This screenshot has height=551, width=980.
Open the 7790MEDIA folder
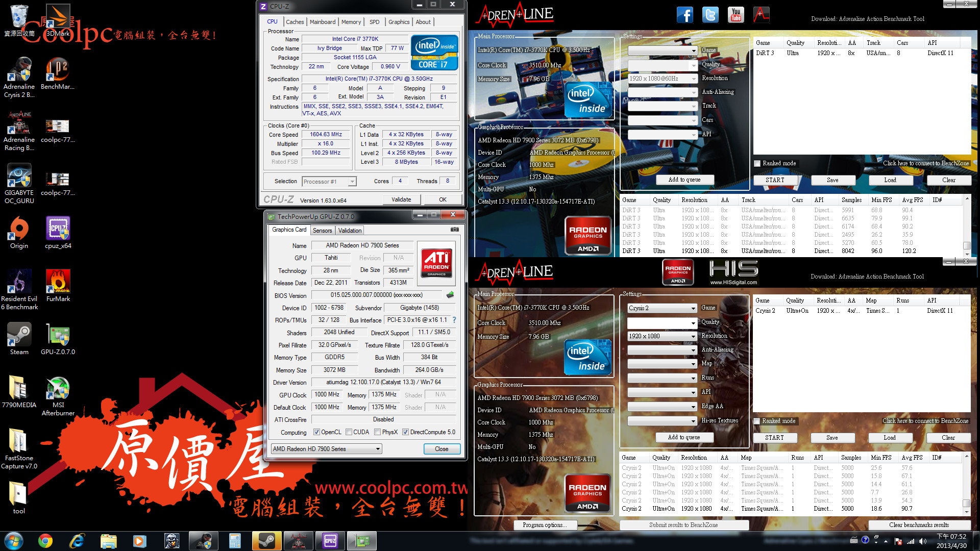(x=19, y=392)
